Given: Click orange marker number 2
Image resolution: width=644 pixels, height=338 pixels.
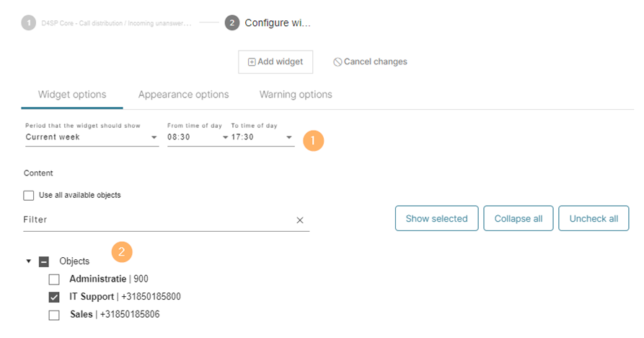Looking at the screenshot, I should coord(122,251).
